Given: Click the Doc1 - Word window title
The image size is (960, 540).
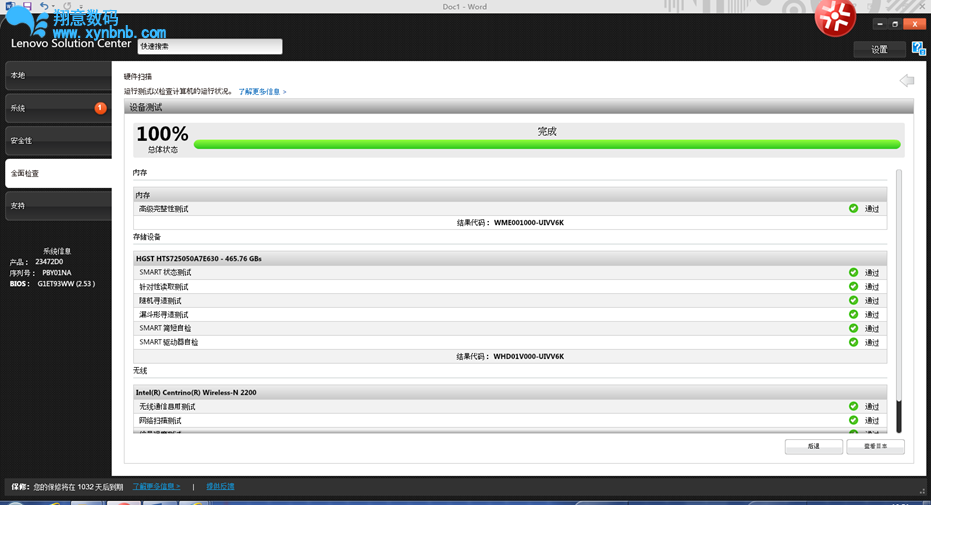Looking at the screenshot, I should pyautogui.click(x=465, y=7).
